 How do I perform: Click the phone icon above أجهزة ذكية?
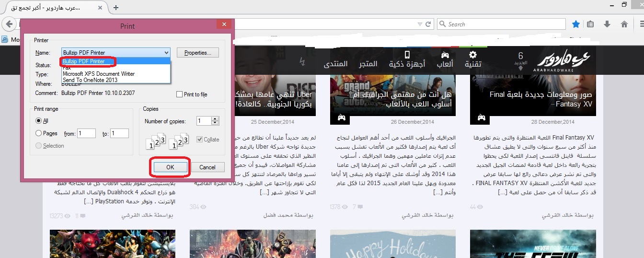[407, 54]
